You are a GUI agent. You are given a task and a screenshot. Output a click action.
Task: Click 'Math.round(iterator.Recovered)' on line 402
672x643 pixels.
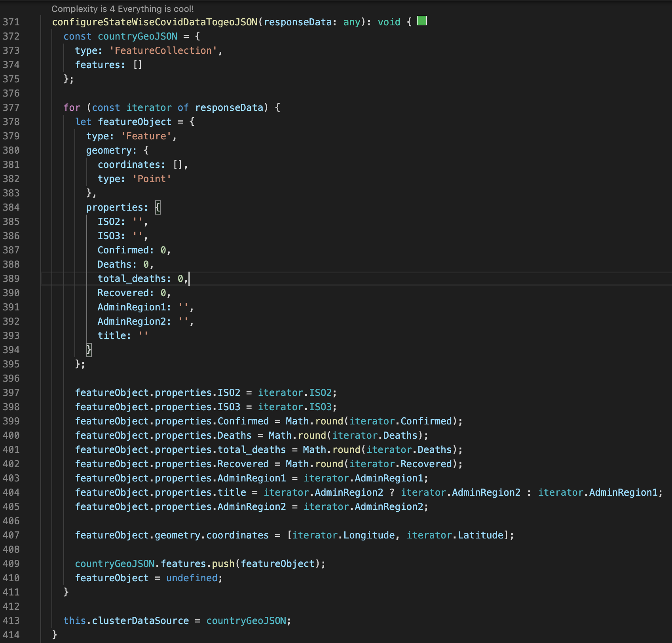pos(372,464)
